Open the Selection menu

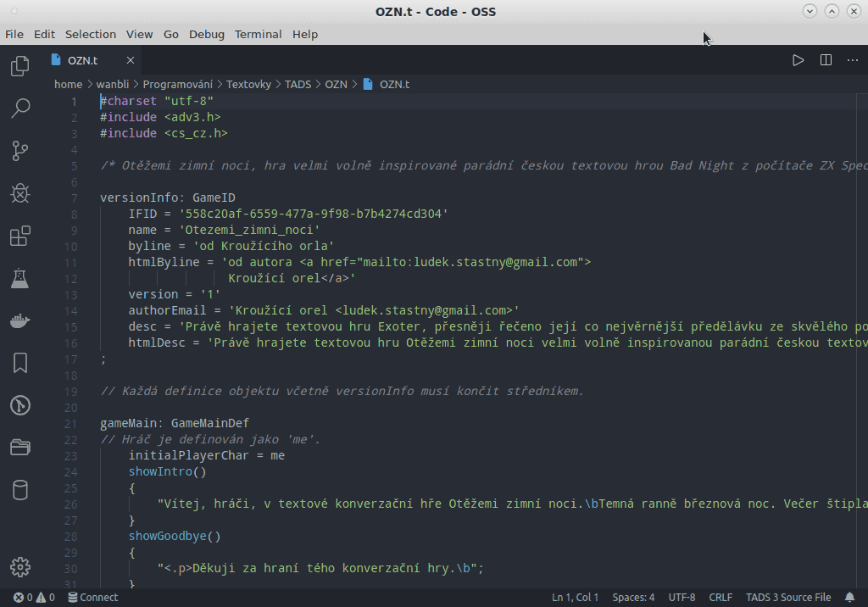pos(91,35)
